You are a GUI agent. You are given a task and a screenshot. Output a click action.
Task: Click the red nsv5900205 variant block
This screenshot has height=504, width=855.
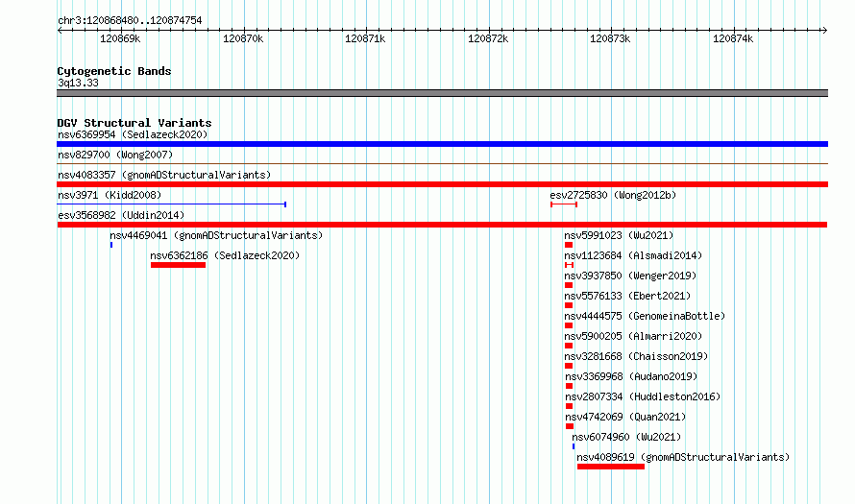click(569, 346)
